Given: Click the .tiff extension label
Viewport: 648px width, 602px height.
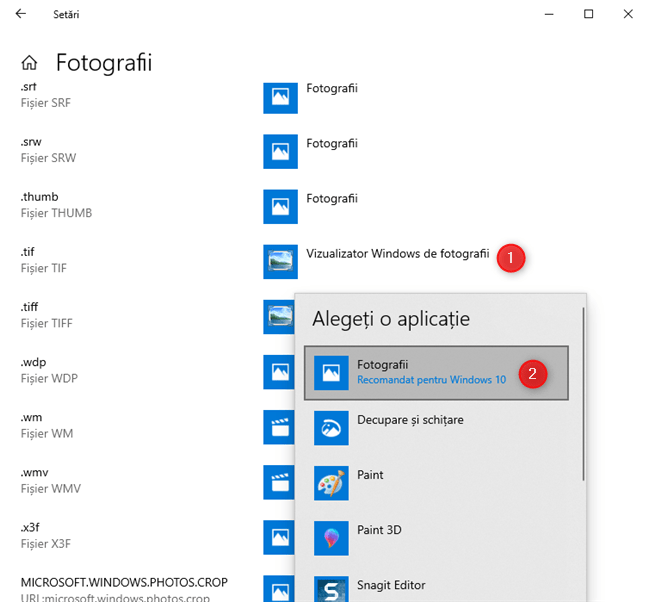Looking at the screenshot, I should [29, 307].
